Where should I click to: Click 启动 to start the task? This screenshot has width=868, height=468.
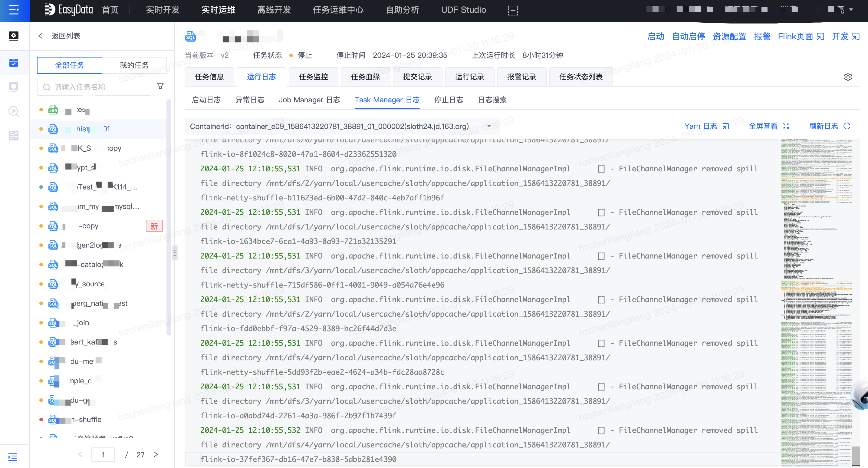655,36
